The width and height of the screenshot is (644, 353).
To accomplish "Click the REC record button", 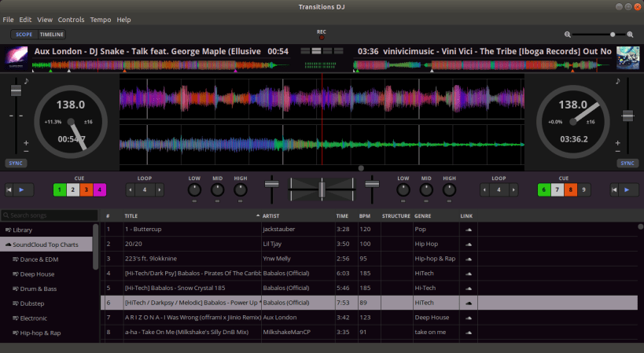I will coord(321,36).
